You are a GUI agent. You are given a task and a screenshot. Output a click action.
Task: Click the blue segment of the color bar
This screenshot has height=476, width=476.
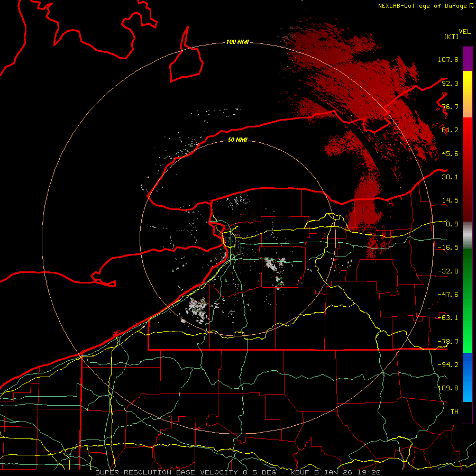click(467, 377)
